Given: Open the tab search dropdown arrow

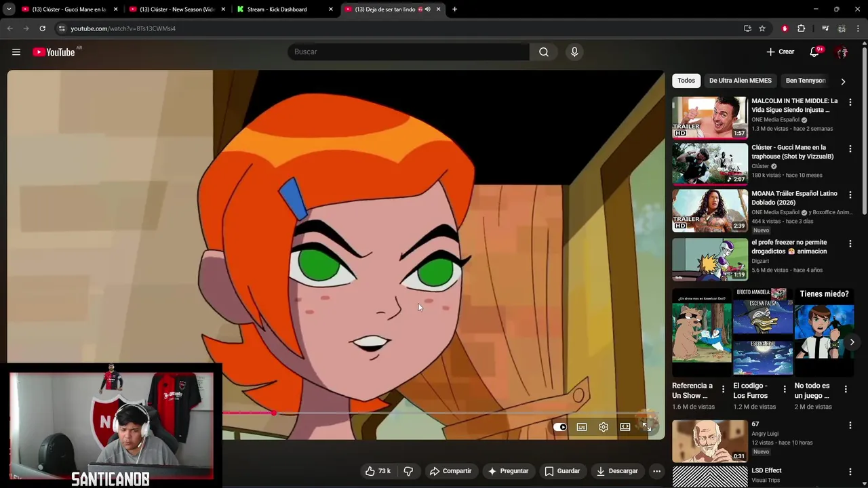Looking at the screenshot, I should point(9,9).
